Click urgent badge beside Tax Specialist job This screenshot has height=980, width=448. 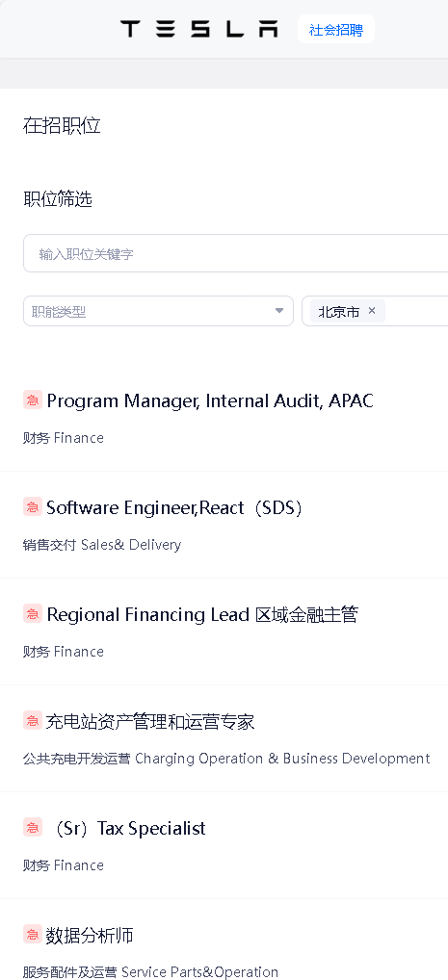tap(33, 828)
